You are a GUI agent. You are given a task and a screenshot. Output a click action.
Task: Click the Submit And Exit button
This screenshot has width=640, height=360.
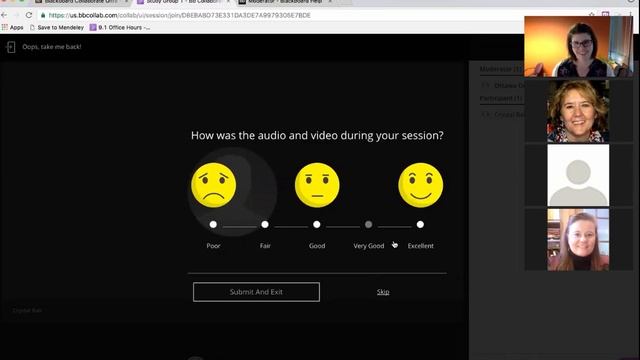point(256,292)
